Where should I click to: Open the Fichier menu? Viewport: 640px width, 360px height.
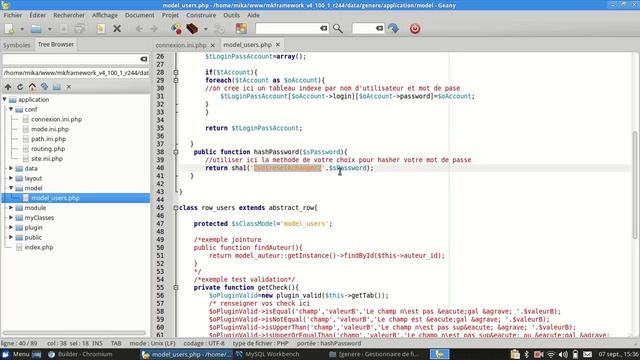pyautogui.click(x=13, y=15)
